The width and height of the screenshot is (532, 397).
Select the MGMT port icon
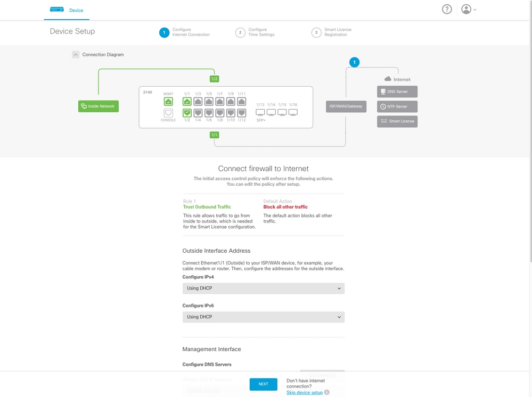pyautogui.click(x=168, y=101)
